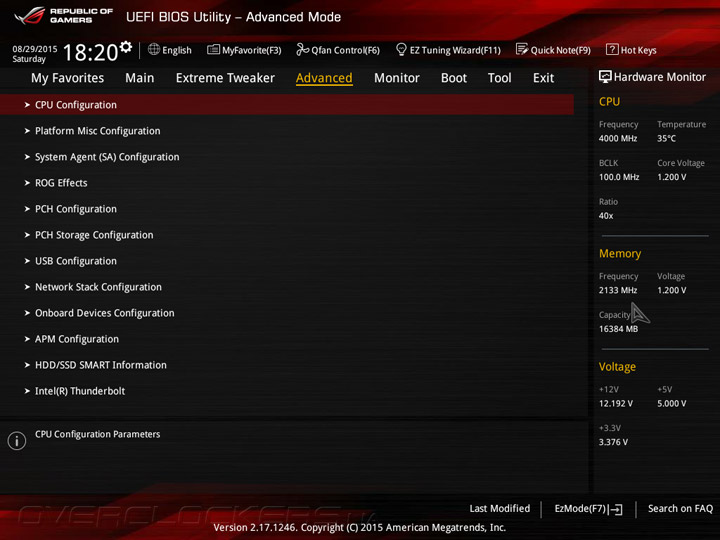This screenshot has width=720, height=540.
Task: Expand USB Configuration arrow
Action: tap(27, 261)
